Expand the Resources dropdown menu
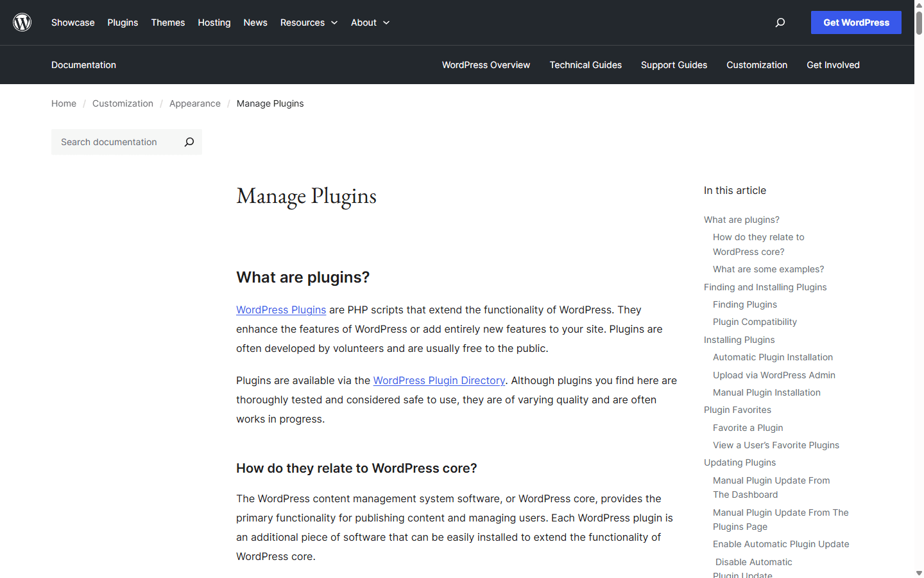Image resolution: width=924 pixels, height=578 pixels. pyautogui.click(x=309, y=22)
